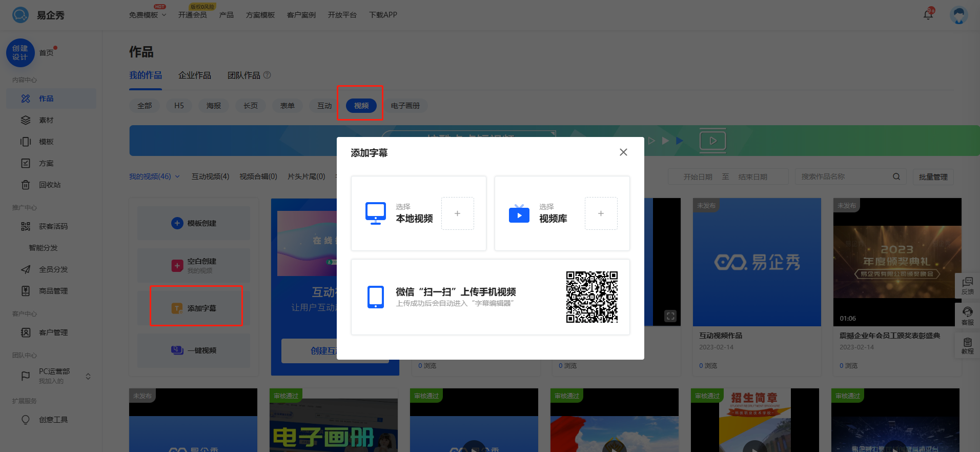The height and width of the screenshot is (452, 980).
Task: Click 空白创建 button
Action: pyautogui.click(x=194, y=265)
